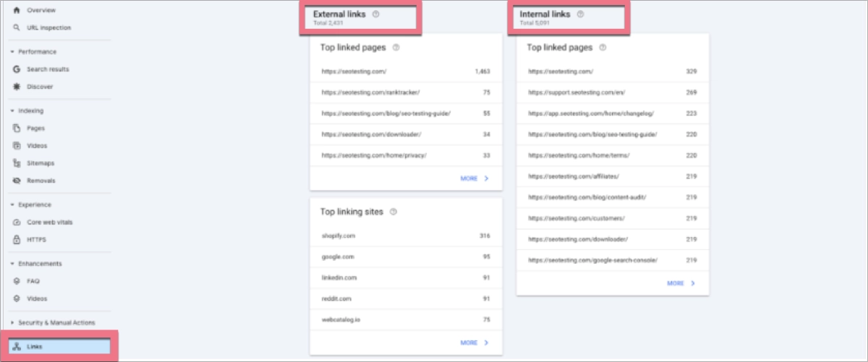Click the Removals icon in sidebar
Screen dimensions: 868x362
(17, 181)
